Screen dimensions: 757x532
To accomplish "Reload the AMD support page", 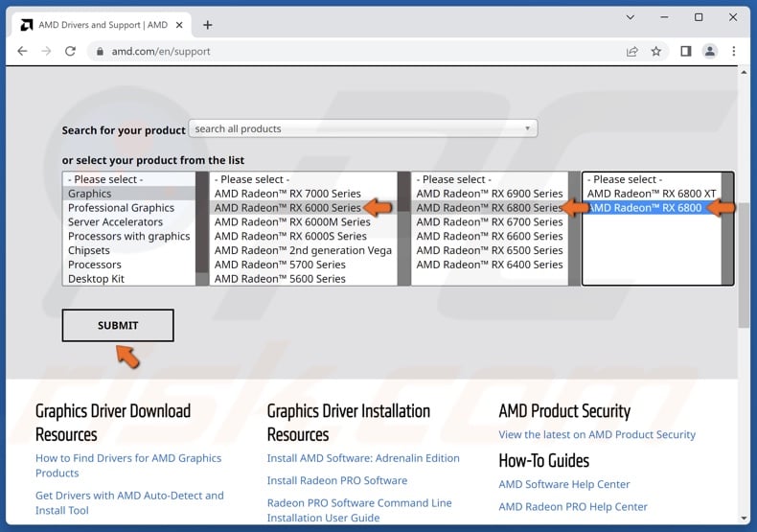I will click(71, 51).
